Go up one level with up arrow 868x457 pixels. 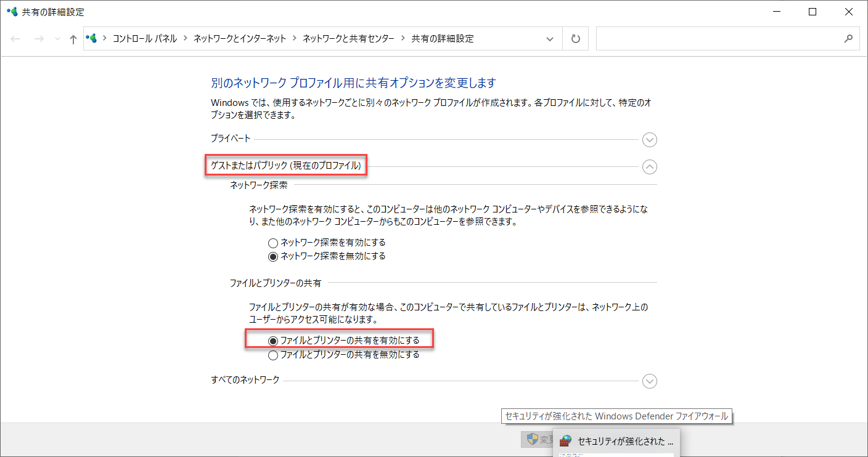click(73, 39)
